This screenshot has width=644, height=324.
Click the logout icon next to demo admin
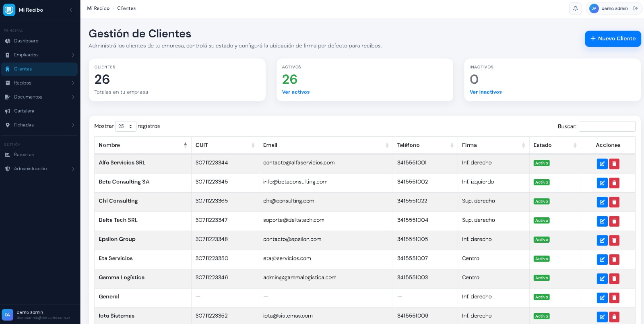[x=636, y=8]
